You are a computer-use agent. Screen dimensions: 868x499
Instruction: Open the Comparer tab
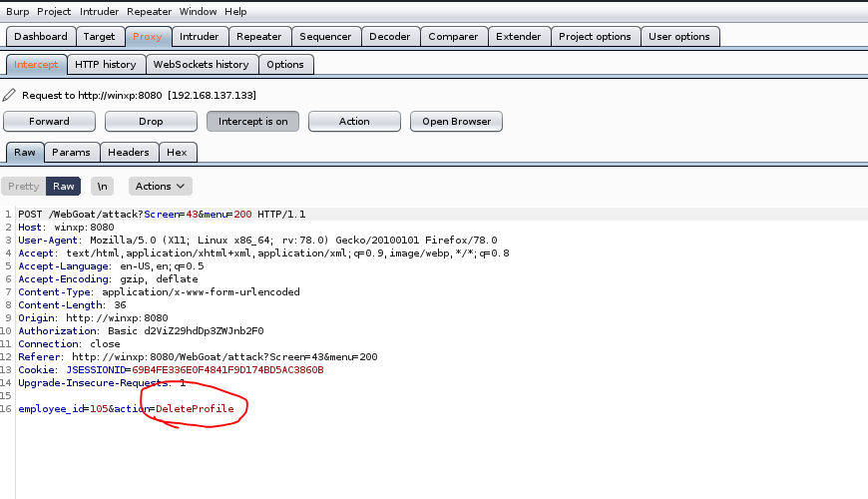[453, 37]
